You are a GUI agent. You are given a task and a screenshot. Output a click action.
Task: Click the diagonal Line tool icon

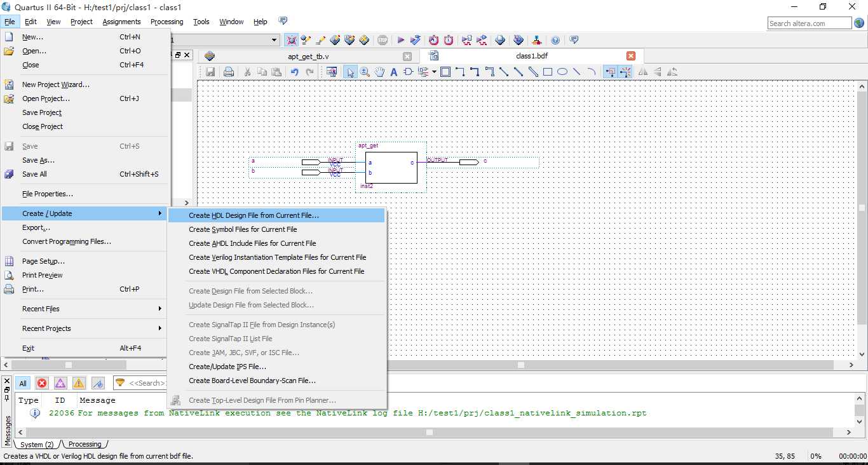coord(577,72)
